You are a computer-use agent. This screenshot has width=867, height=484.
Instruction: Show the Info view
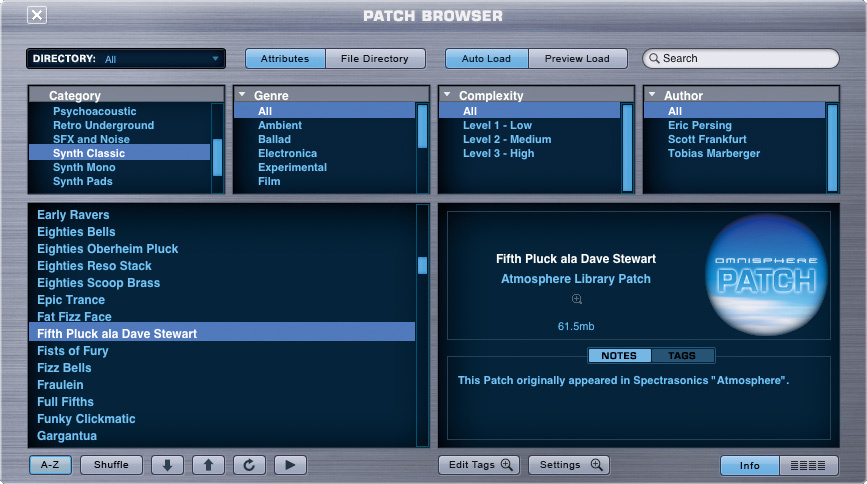[750, 466]
